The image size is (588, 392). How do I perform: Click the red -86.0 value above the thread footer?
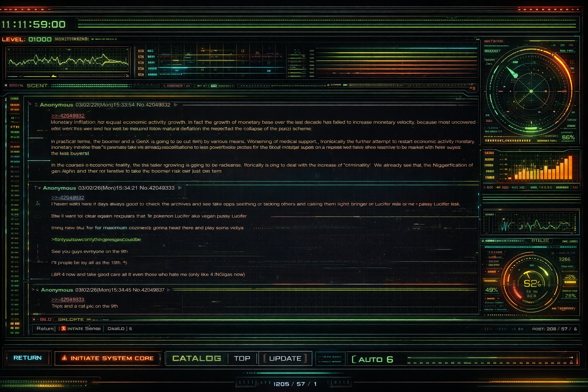pos(44,319)
